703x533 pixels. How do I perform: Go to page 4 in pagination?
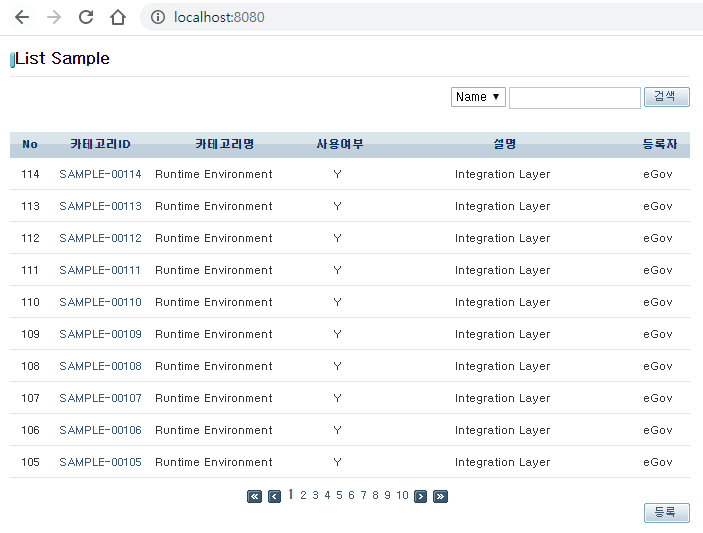pyautogui.click(x=327, y=495)
